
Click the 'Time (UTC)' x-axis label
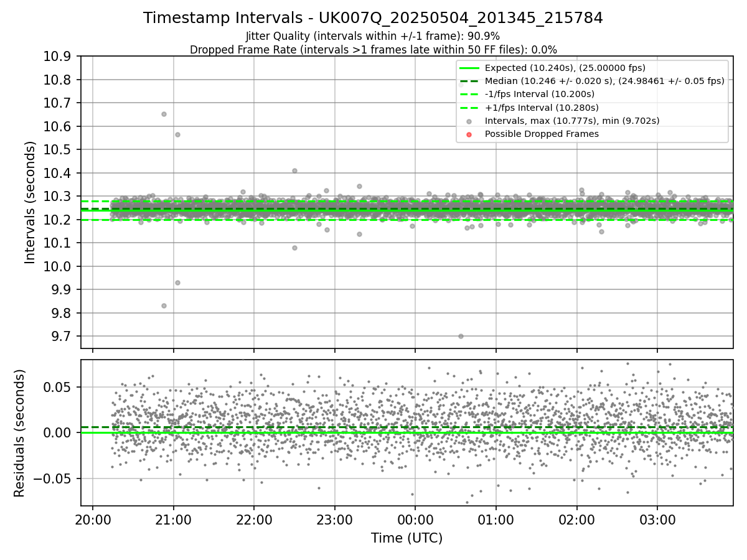(x=406, y=538)
